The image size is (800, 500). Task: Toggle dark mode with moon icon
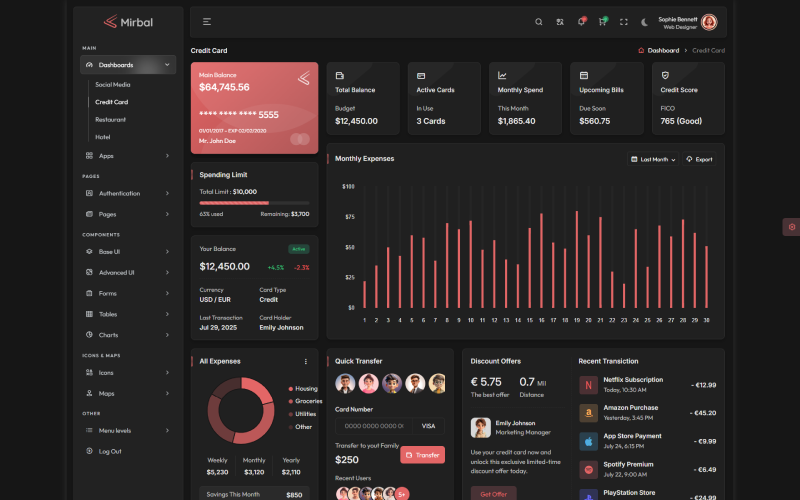point(645,21)
